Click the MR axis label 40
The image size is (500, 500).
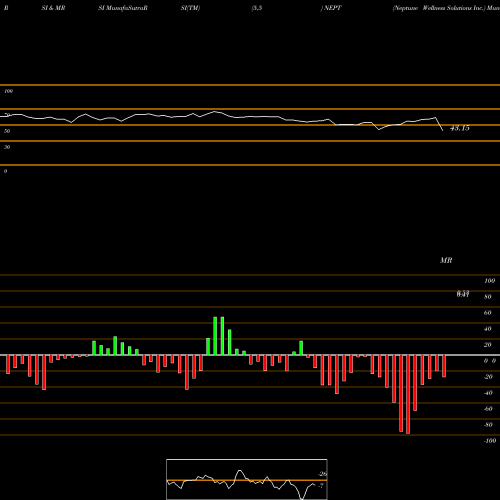click(x=488, y=329)
